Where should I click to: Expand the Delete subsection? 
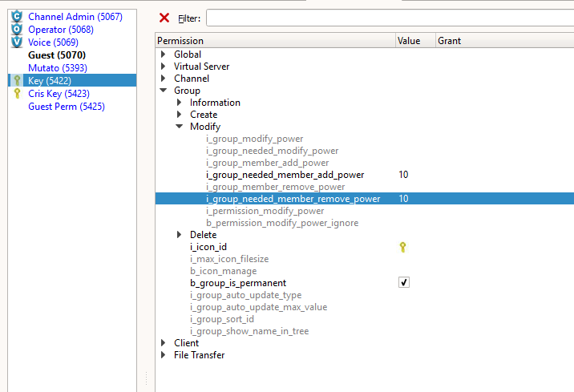tap(180, 235)
